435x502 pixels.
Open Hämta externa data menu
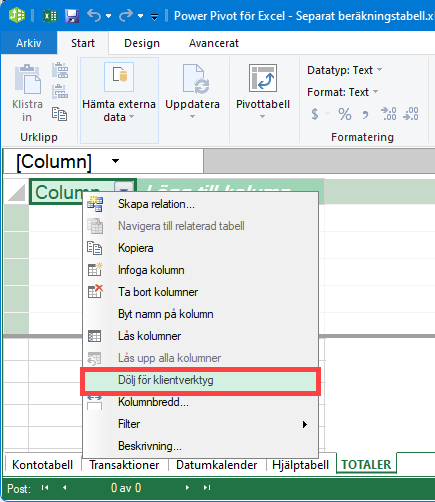tap(119, 100)
